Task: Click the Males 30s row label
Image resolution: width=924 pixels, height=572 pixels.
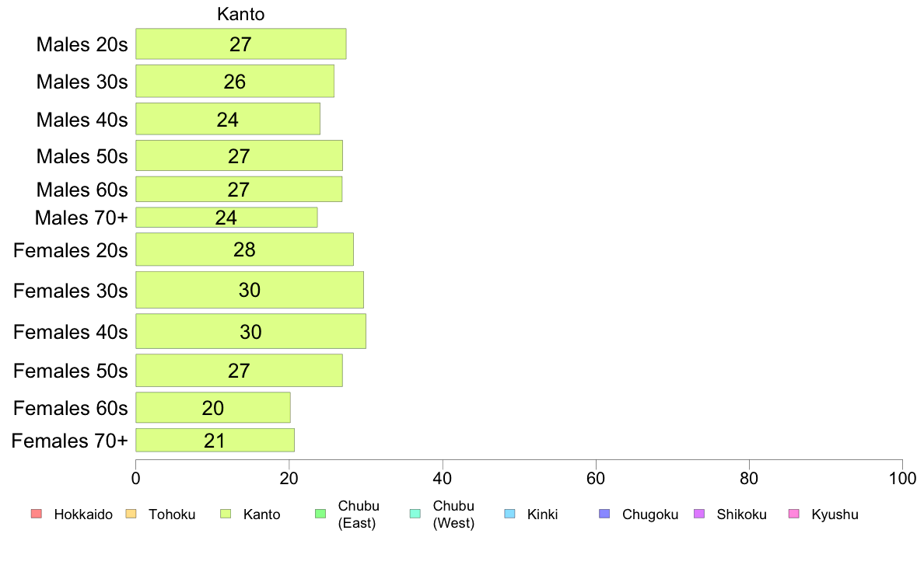Action: point(82,82)
